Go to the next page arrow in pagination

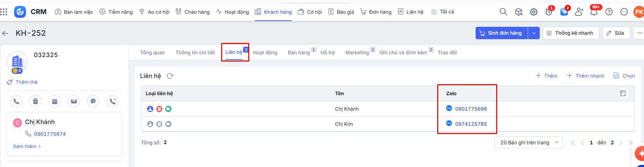point(621,143)
